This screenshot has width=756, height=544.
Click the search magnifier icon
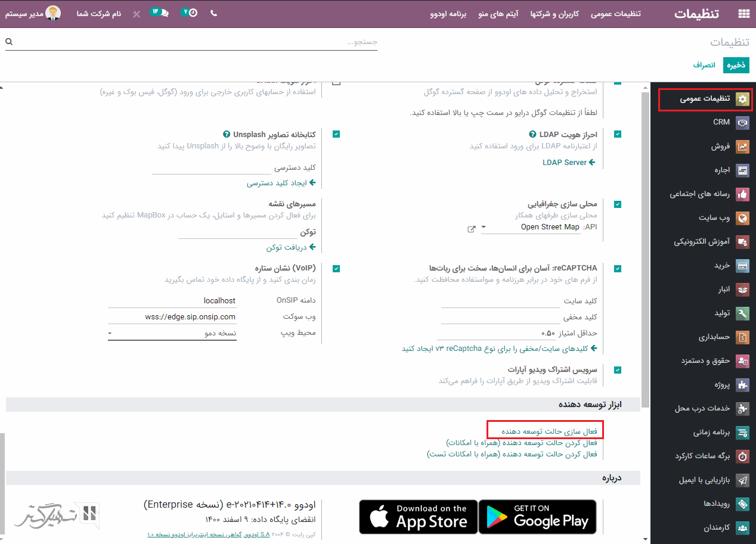[9, 42]
